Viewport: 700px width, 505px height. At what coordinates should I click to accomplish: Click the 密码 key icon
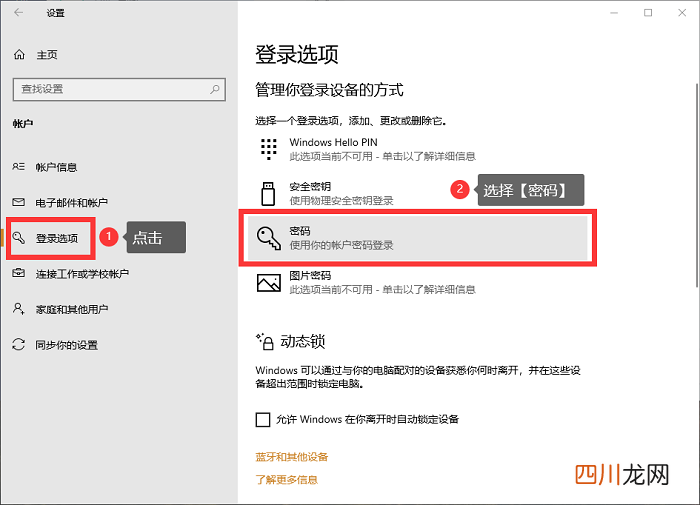pyautogui.click(x=269, y=238)
